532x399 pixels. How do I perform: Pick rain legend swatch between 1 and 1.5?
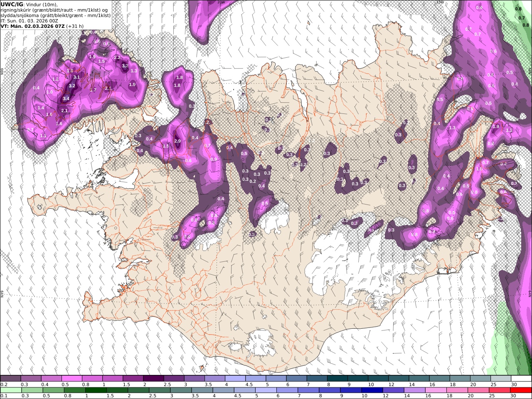(x=96, y=390)
